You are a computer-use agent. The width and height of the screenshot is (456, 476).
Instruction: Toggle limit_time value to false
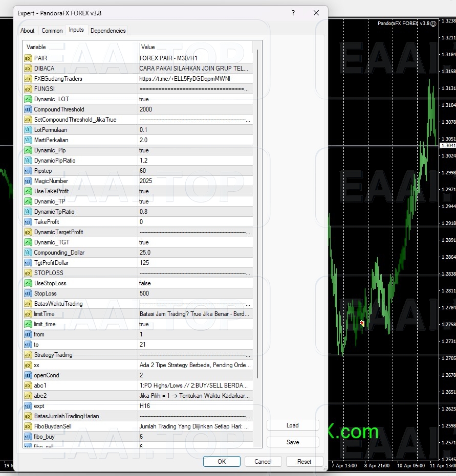(x=194, y=324)
